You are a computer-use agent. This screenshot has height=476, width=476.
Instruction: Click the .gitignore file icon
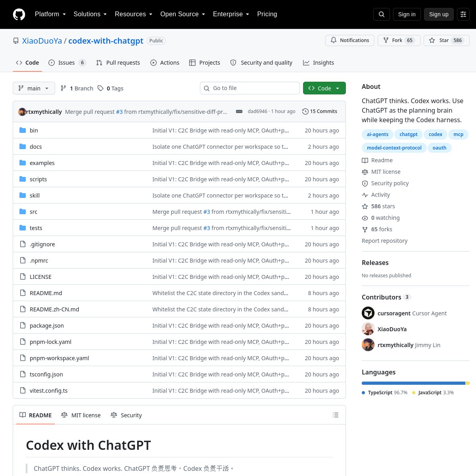coord(23,244)
